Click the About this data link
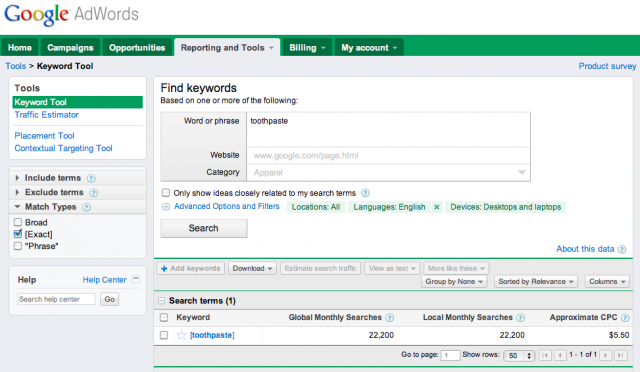This screenshot has height=372, width=640. [585, 249]
